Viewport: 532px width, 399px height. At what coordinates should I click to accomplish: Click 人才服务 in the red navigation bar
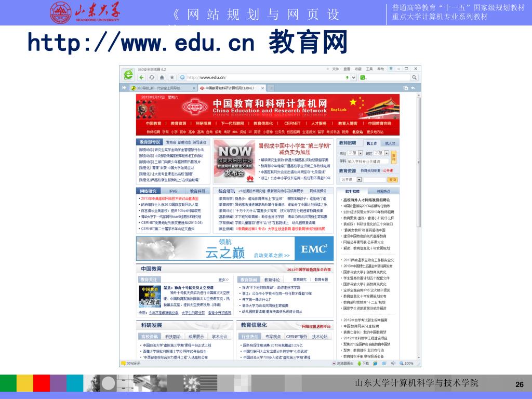319,124
